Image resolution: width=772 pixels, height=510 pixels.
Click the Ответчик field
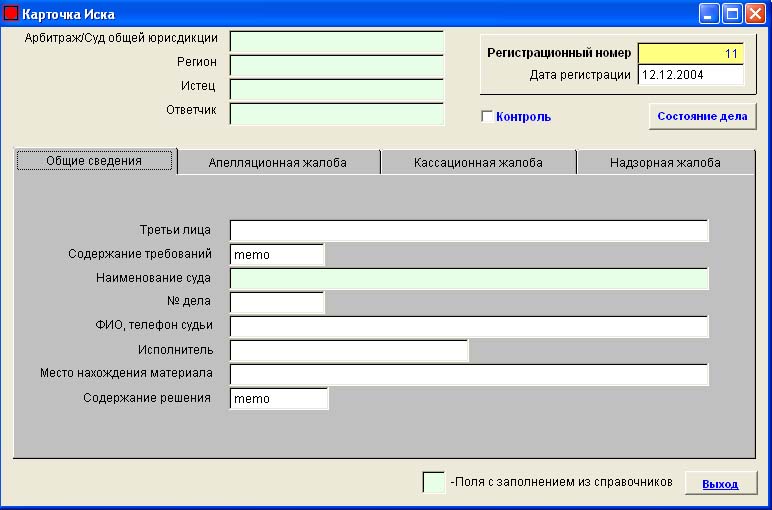pos(336,113)
